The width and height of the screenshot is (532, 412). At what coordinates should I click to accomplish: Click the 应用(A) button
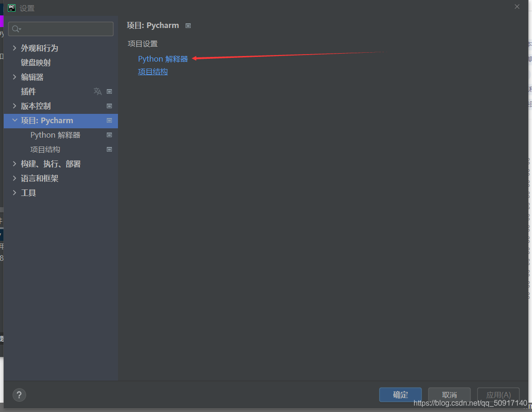(x=498, y=395)
